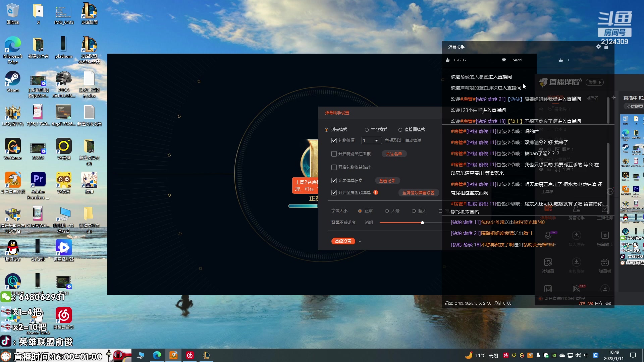Open 全屏游戏弹幕设置

tap(418, 193)
